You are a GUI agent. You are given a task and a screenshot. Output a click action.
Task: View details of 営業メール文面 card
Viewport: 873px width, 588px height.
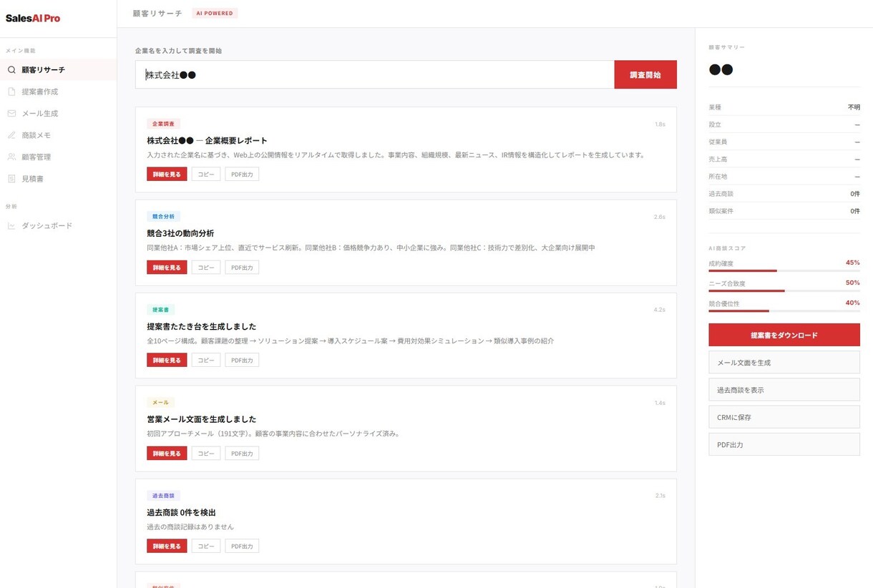point(167,453)
